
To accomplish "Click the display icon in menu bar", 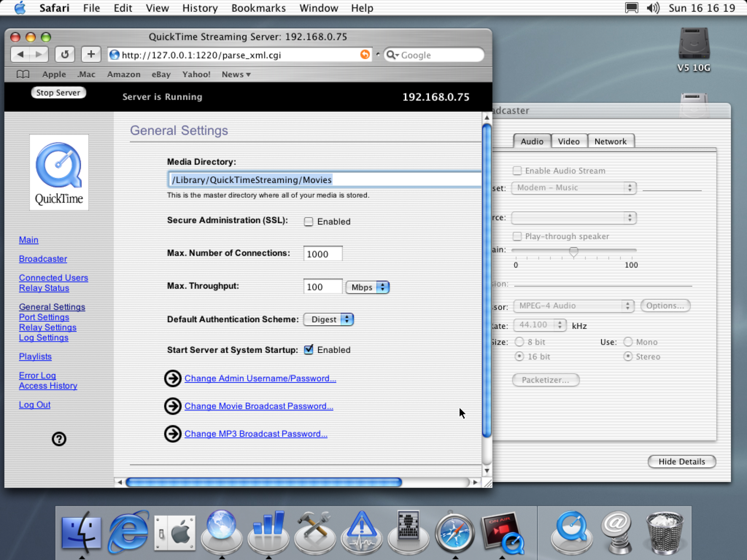I will (x=631, y=8).
